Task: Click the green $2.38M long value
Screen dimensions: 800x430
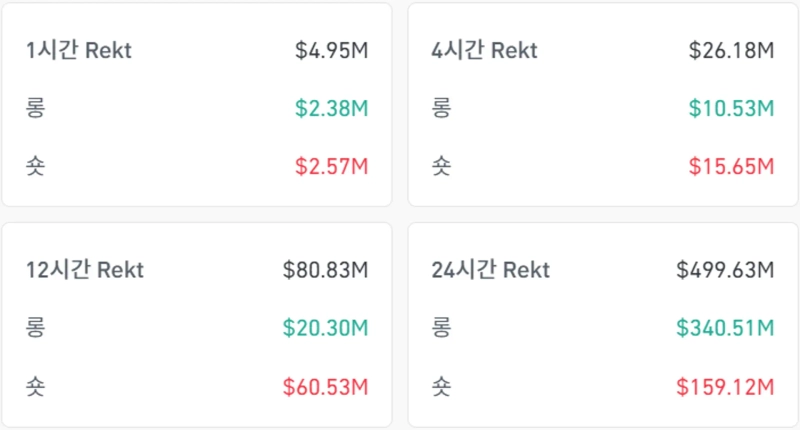Action: 332,108
